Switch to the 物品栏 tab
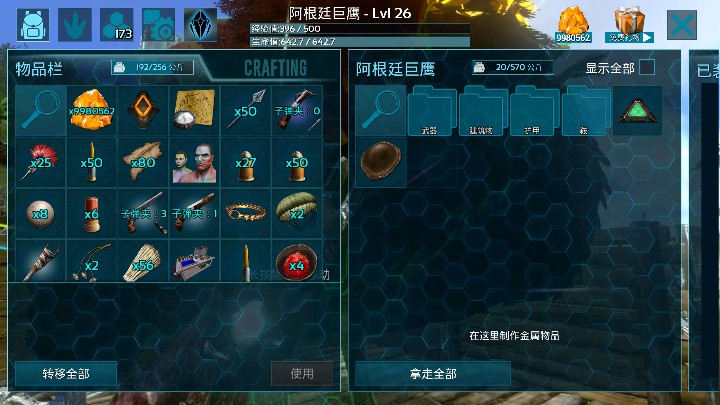Image resolution: width=720 pixels, height=405 pixels. [39, 69]
